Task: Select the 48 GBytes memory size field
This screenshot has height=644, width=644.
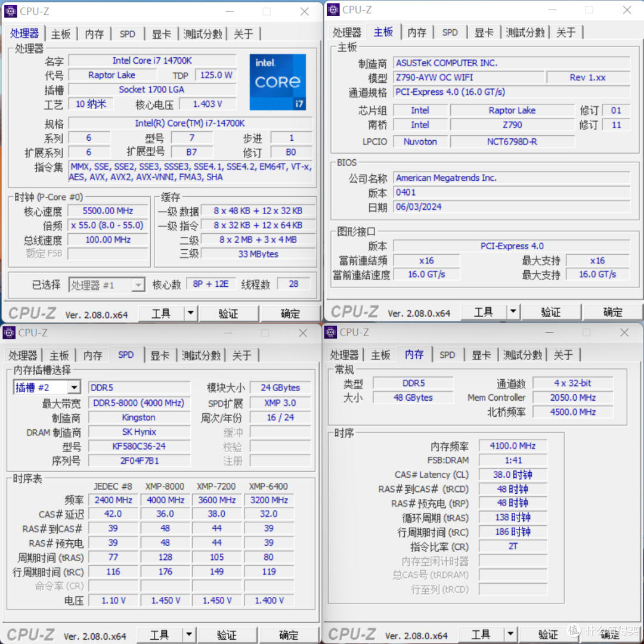Action: (x=413, y=397)
